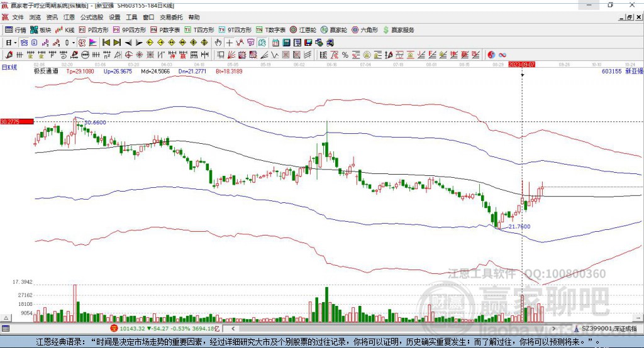The image size is (644, 348).
Task: Click the n² toolbar icon
Action: (107, 55)
